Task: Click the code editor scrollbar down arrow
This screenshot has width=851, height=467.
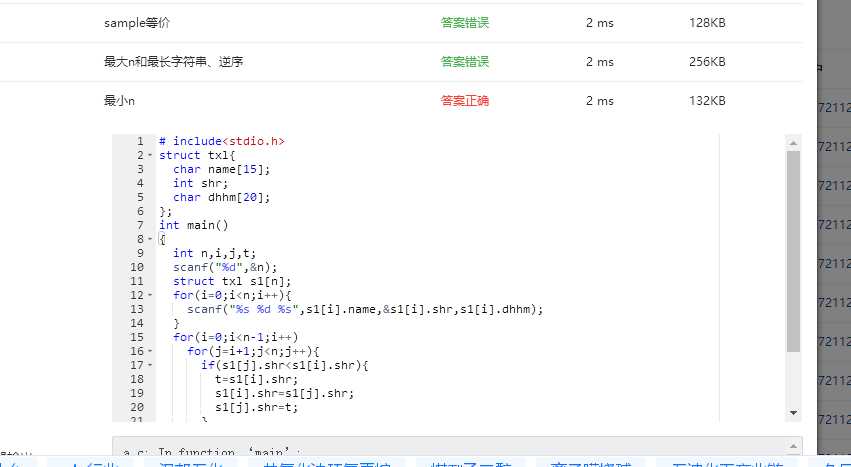Action: [793, 413]
